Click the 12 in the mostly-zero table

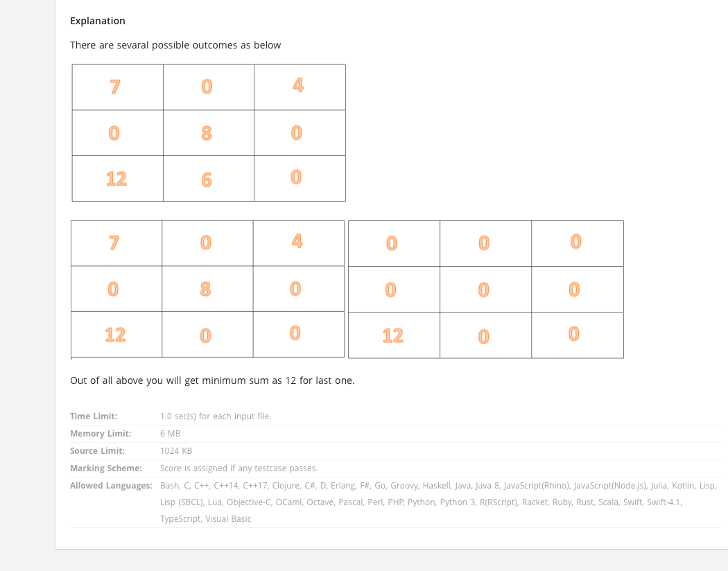(x=394, y=335)
